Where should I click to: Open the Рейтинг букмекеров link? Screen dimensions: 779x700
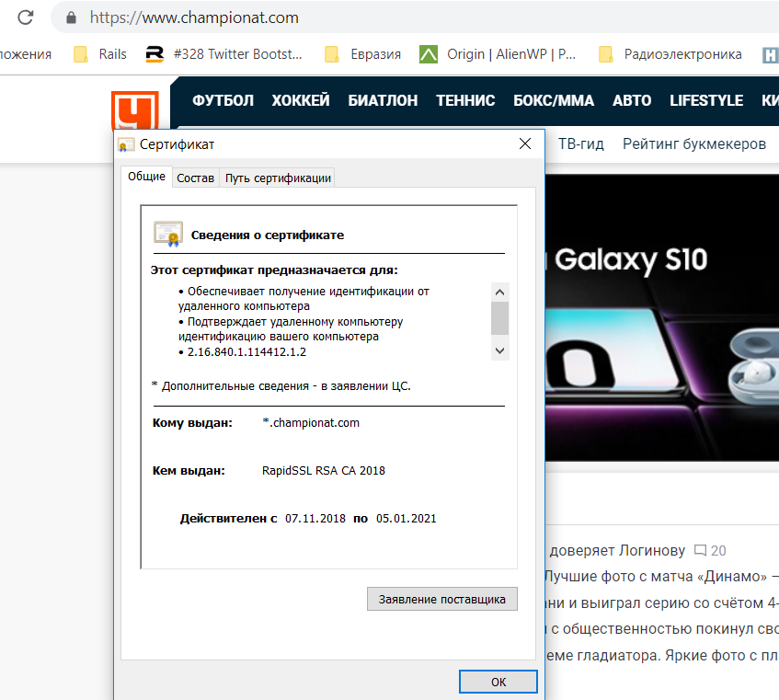693,144
